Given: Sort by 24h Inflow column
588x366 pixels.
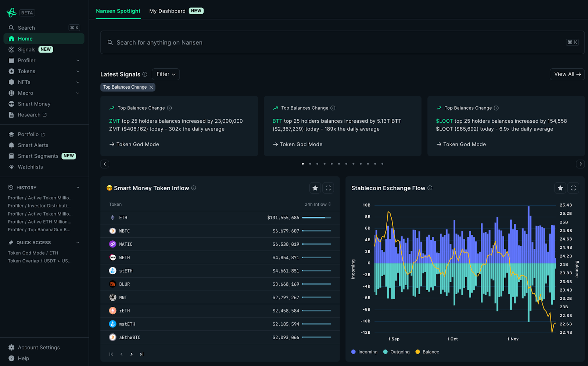Looking at the screenshot, I should (318, 204).
